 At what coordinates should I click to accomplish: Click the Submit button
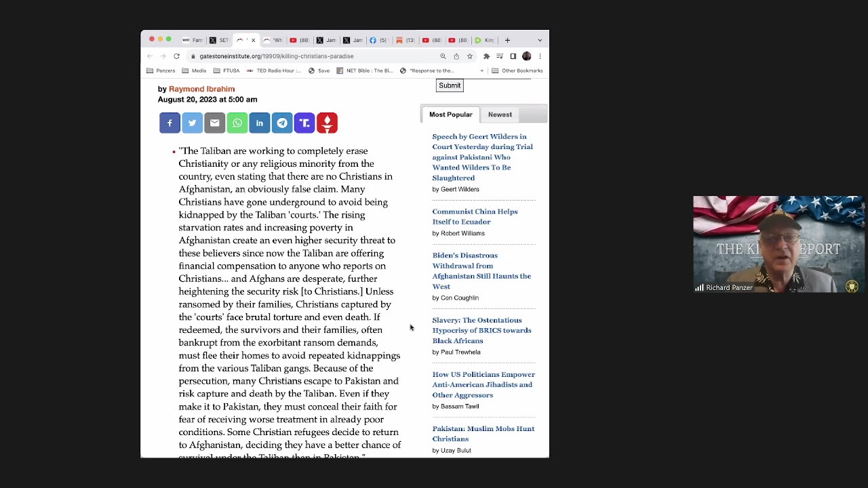[x=450, y=85]
